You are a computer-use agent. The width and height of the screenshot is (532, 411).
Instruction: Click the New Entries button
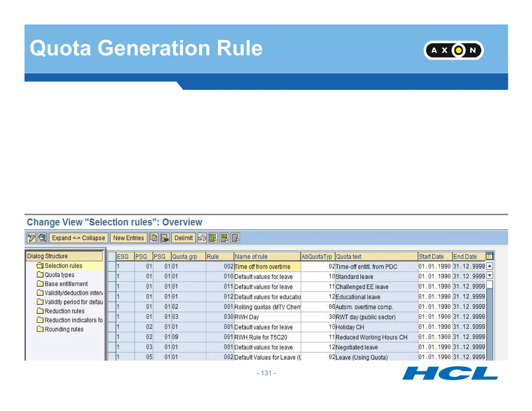pyautogui.click(x=129, y=238)
